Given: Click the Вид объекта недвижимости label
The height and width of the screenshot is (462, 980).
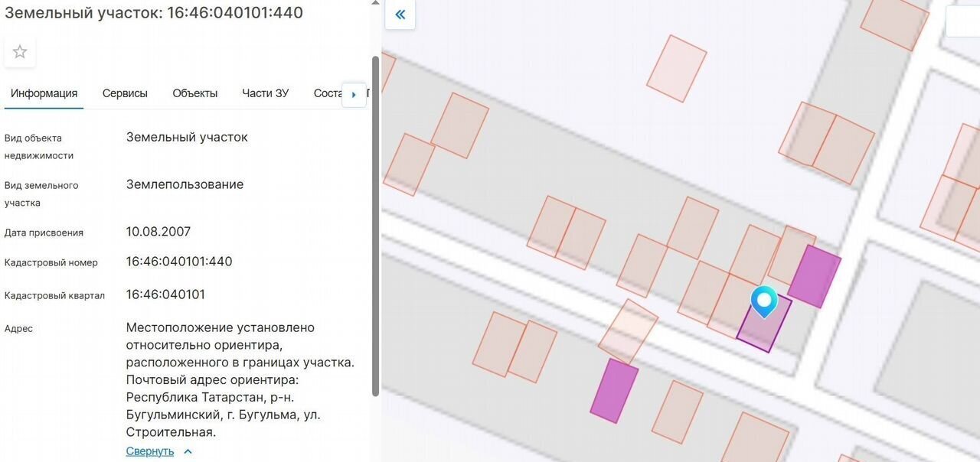Looking at the screenshot, I should coord(39,147).
